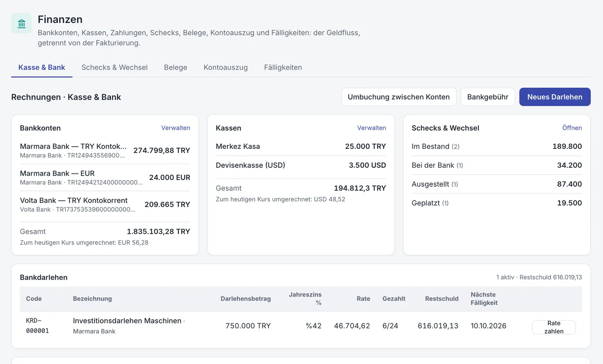Image resolution: width=603 pixels, height=364 pixels.
Task: Create a new loan with Neues Darlehen
Action: point(555,97)
